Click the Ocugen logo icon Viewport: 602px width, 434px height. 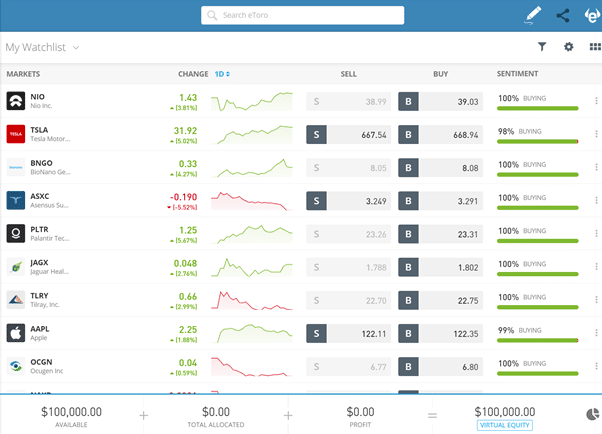tap(16, 366)
